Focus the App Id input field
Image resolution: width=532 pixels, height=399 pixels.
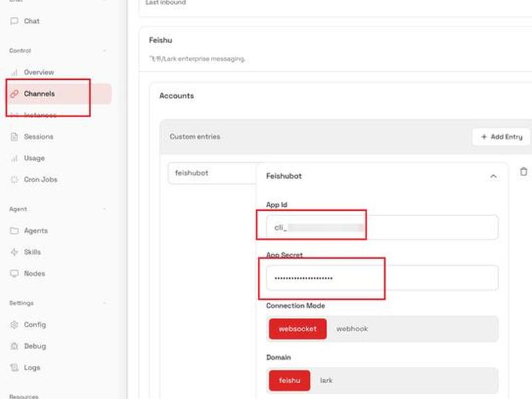click(x=382, y=227)
